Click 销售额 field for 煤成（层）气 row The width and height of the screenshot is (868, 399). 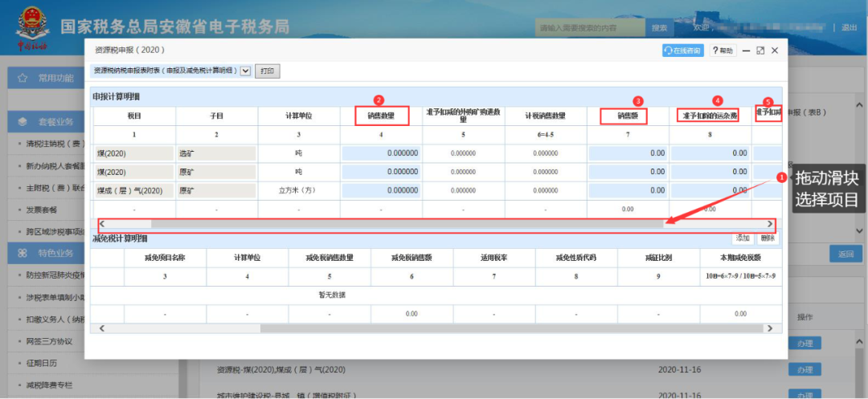(x=628, y=190)
